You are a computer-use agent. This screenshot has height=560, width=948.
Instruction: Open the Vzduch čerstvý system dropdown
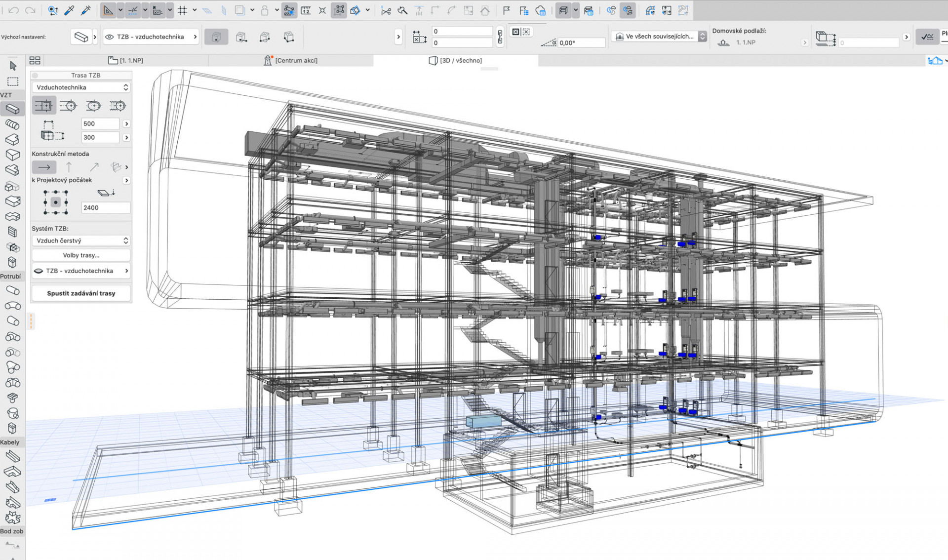coord(81,240)
